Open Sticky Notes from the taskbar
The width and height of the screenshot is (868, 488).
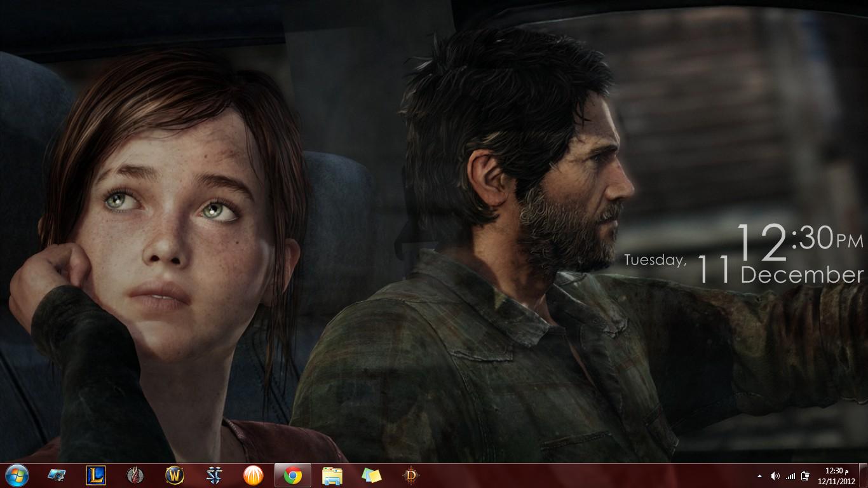pos(372,475)
